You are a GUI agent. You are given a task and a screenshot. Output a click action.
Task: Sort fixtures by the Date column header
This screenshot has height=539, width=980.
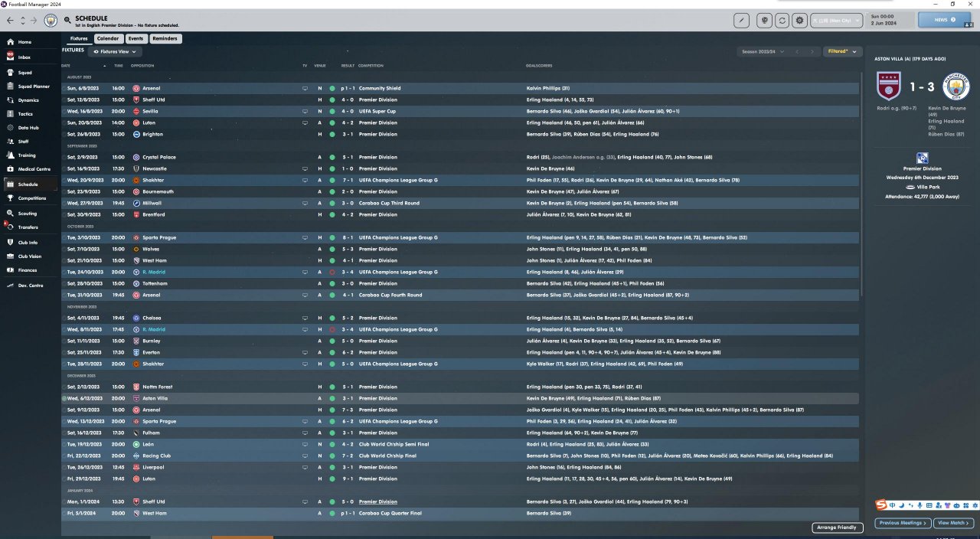click(x=66, y=65)
